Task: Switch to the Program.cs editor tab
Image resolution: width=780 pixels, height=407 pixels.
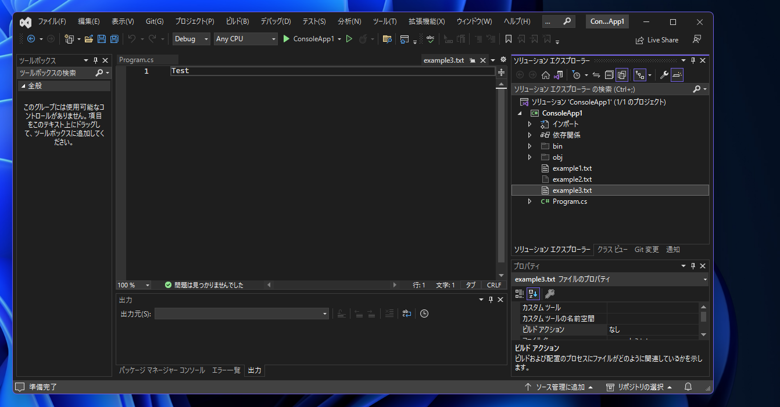Action: (136, 60)
